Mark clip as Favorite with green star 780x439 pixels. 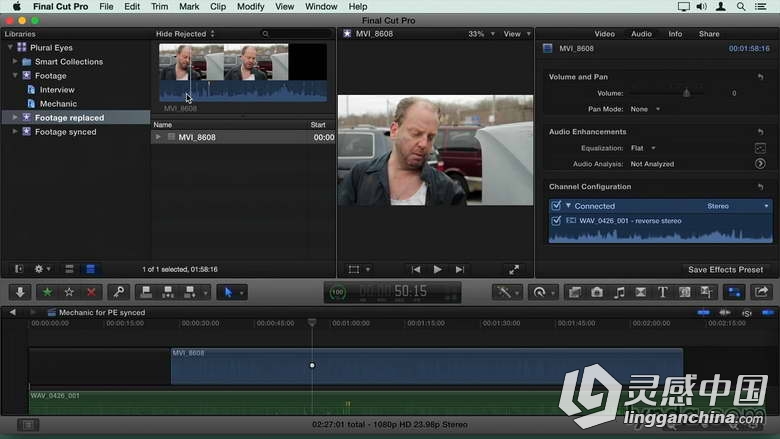47,292
